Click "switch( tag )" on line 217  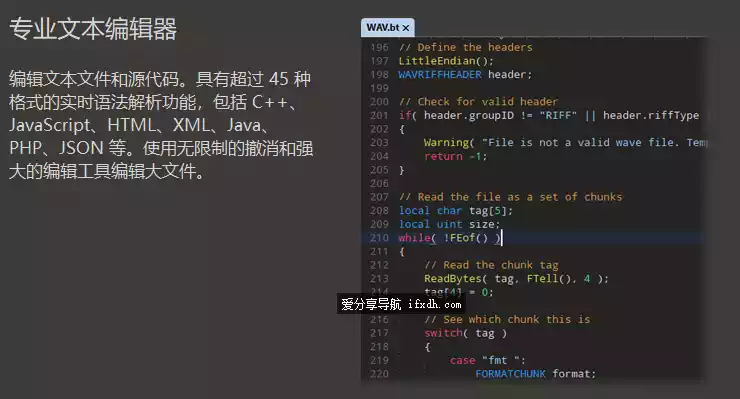coord(465,333)
